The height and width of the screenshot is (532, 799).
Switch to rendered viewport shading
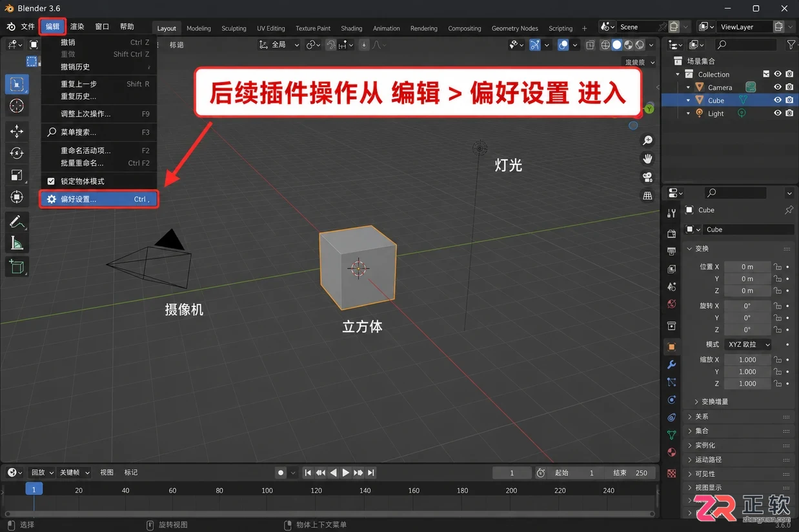(x=640, y=45)
